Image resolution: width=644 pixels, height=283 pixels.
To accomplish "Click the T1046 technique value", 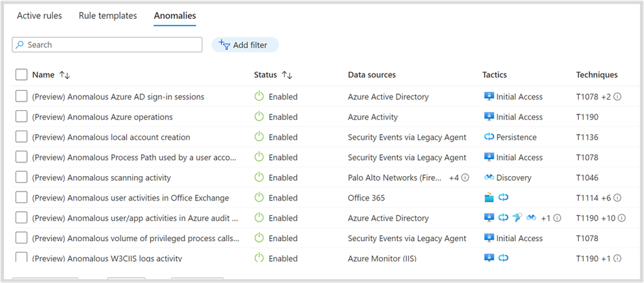I will (x=587, y=177).
